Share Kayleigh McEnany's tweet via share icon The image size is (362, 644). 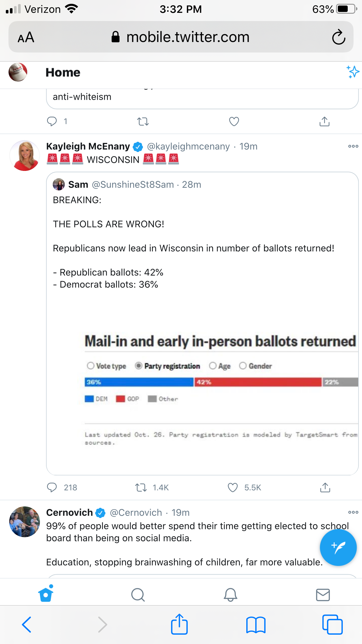click(x=325, y=487)
